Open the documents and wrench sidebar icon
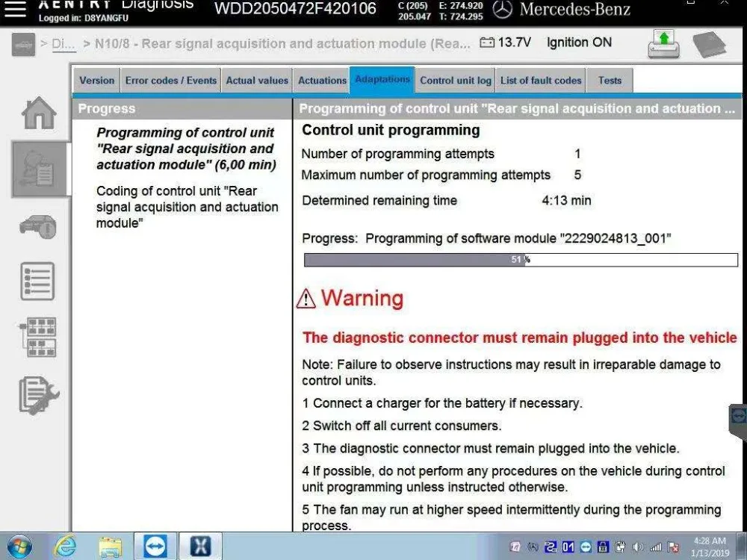747x560 pixels. (x=39, y=395)
